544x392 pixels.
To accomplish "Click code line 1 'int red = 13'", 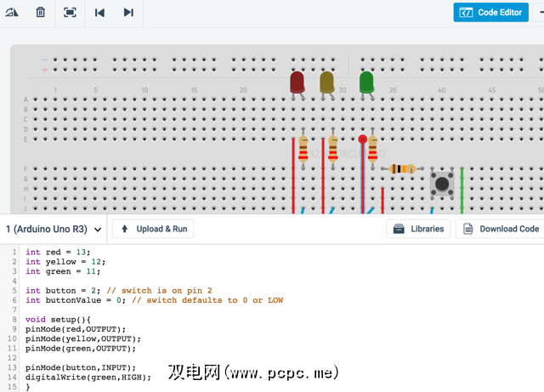I will coord(57,252).
